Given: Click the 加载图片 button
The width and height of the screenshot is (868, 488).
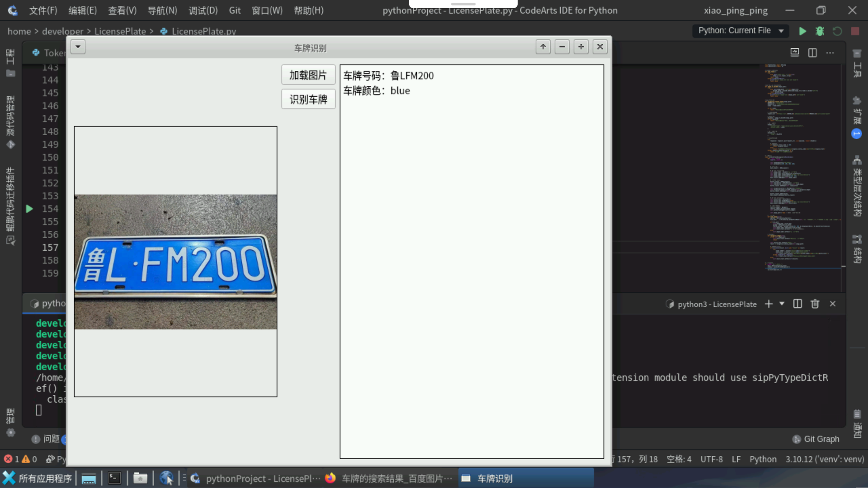Looking at the screenshot, I should (308, 75).
